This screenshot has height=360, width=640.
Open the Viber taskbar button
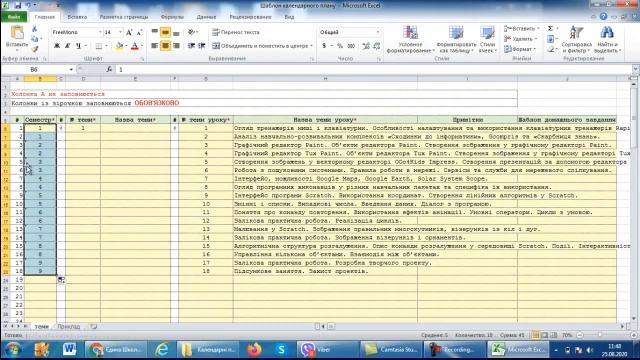(327, 350)
